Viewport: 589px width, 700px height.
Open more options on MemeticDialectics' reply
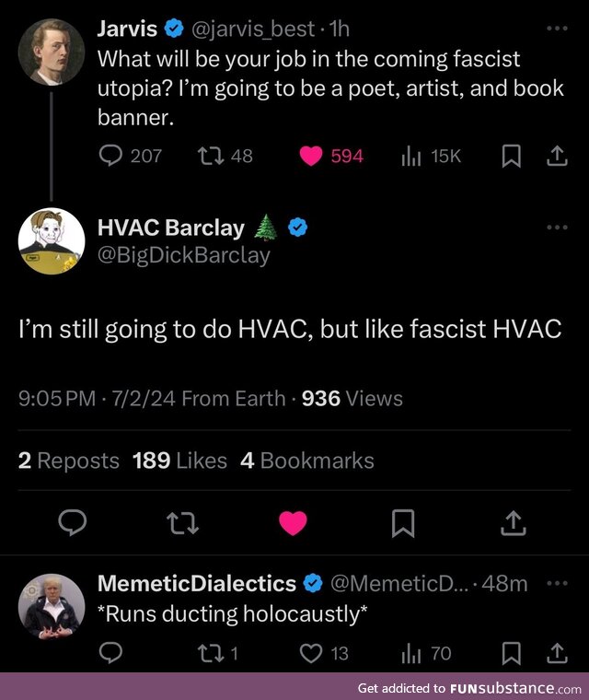(x=558, y=583)
